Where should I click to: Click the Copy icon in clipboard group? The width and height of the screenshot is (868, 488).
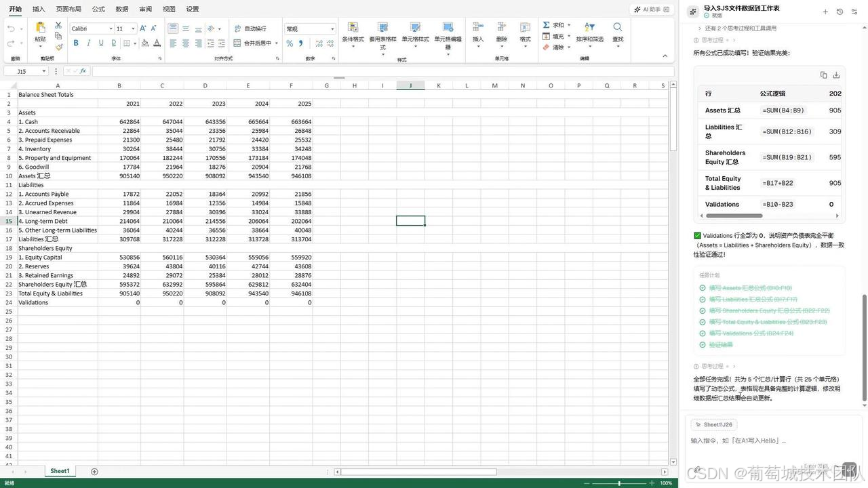(x=58, y=36)
